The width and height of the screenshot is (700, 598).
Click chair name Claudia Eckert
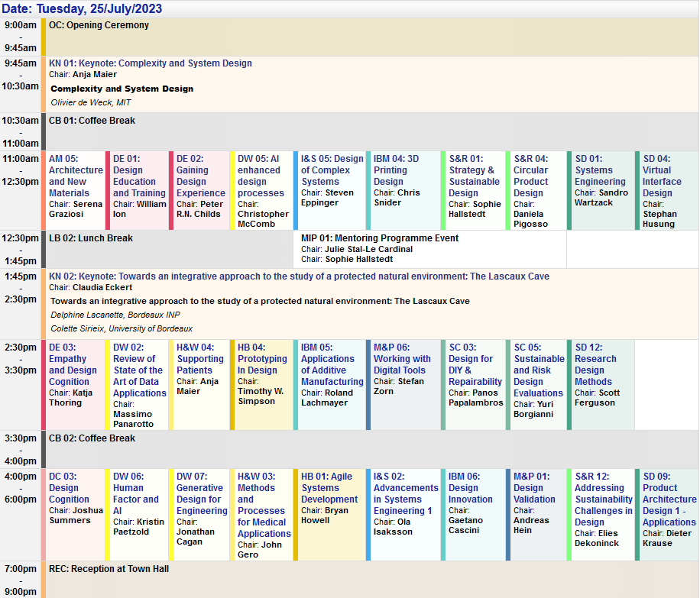point(102,287)
